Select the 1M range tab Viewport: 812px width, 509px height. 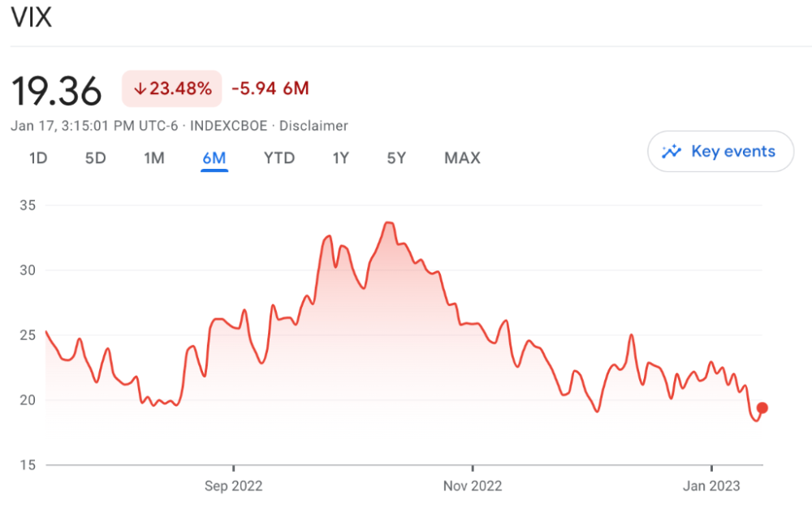154,158
